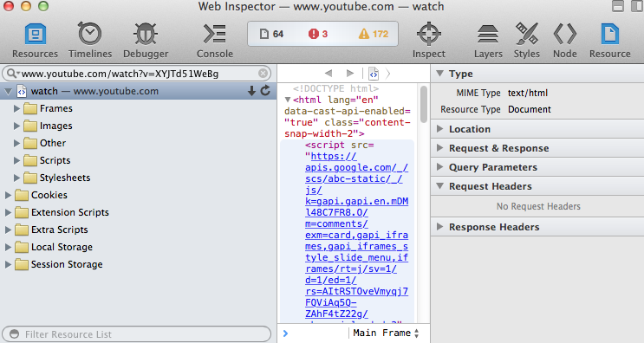Open the Debugger toolbar tab
Image resolution: width=644 pixels, height=343 pixels.
[146, 41]
